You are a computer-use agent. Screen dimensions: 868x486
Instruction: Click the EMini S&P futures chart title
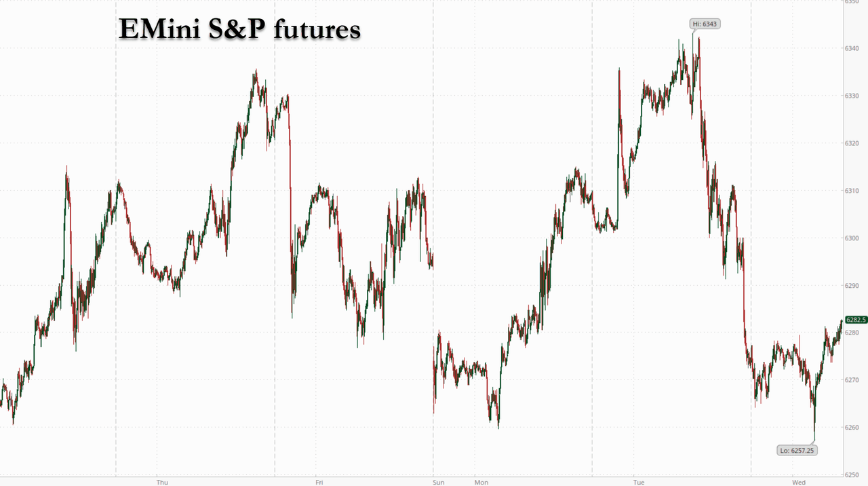pyautogui.click(x=239, y=29)
